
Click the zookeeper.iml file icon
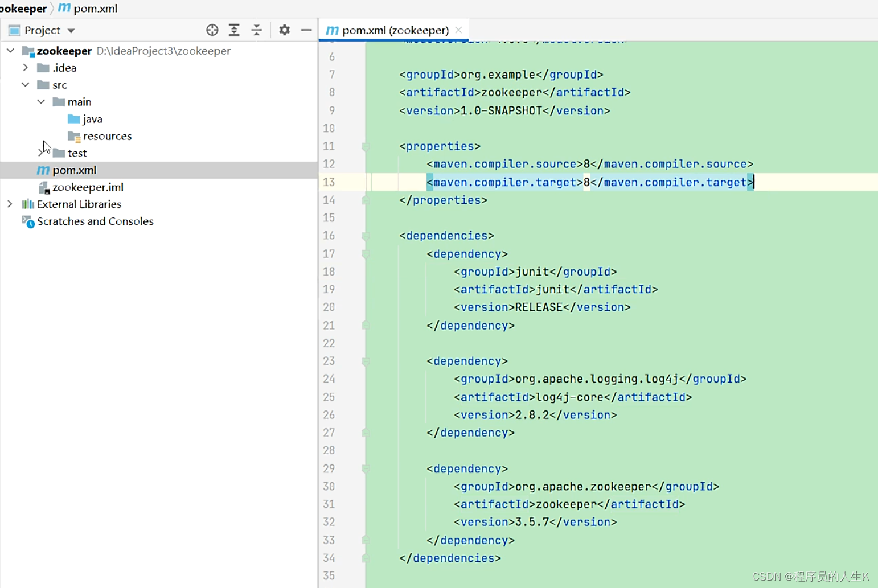tap(44, 187)
